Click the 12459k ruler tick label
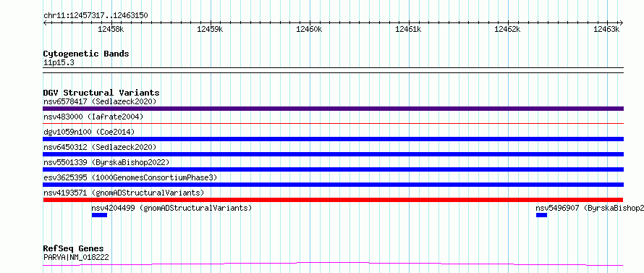The width and height of the screenshot is (644, 273). pos(210,29)
